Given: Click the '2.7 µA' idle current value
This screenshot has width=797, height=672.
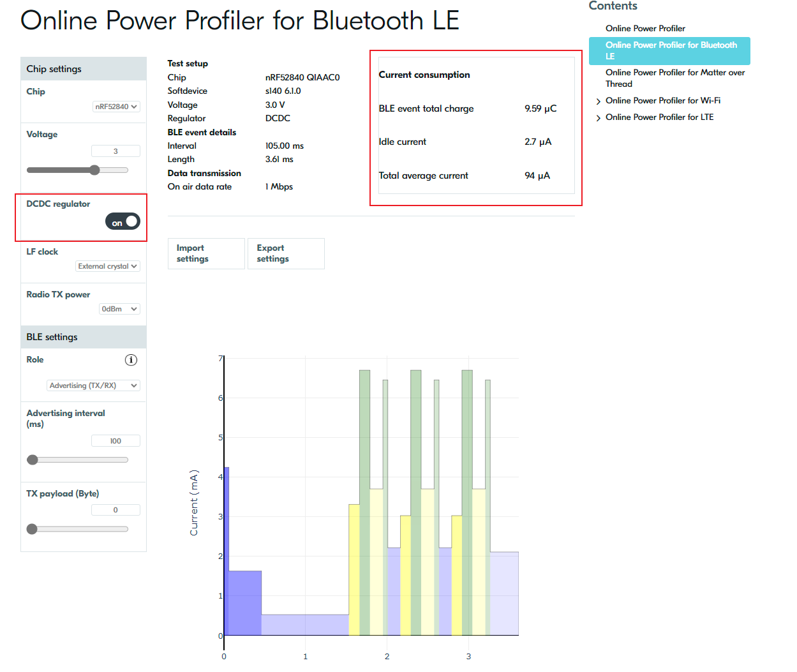Looking at the screenshot, I should click(x=538, y=142).
